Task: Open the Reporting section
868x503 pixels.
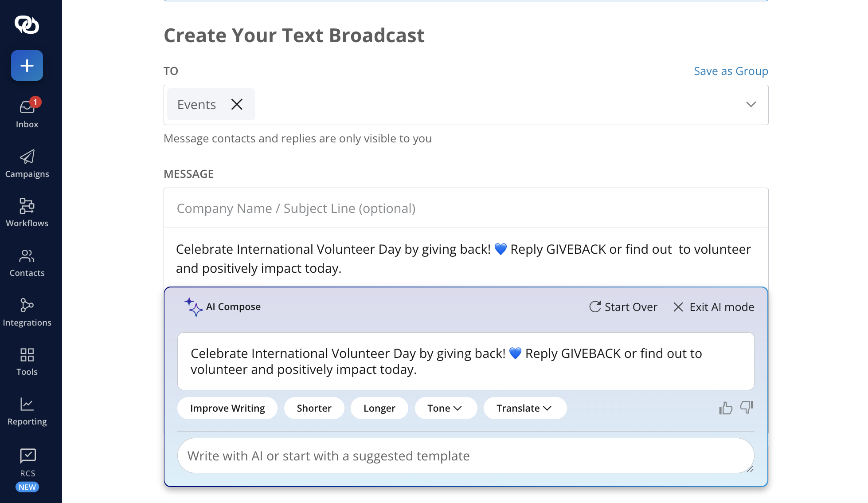Action: [27, 411]
